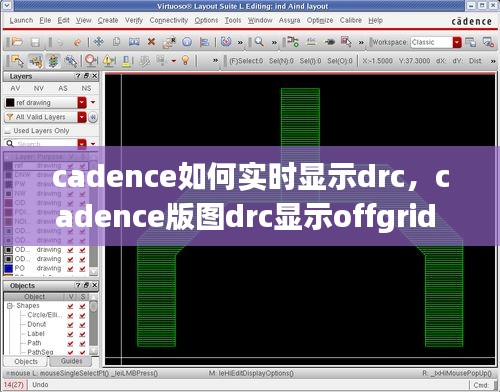
Task: Open the Workspace Classic dropdown
Action: (457, 42)
